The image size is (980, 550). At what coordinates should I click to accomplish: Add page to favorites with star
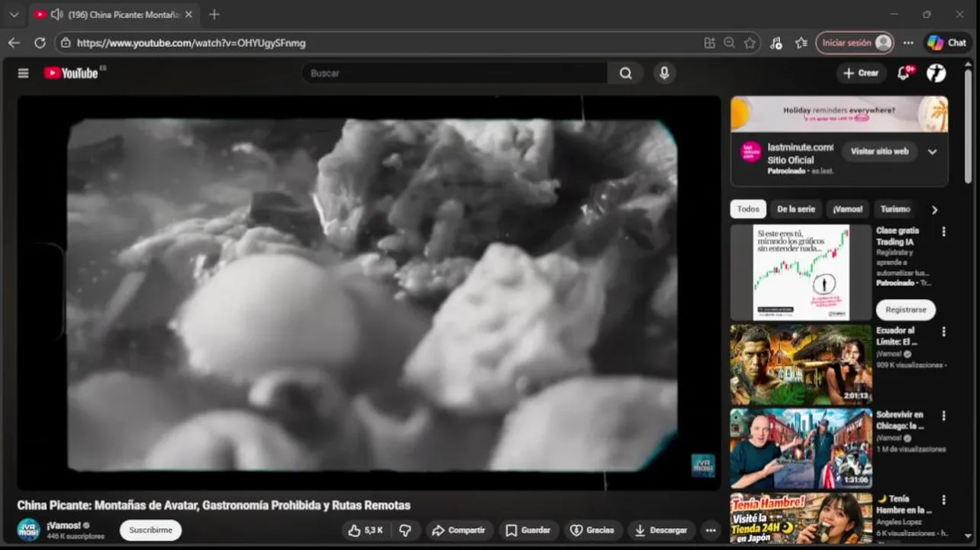tap(750, 43)
